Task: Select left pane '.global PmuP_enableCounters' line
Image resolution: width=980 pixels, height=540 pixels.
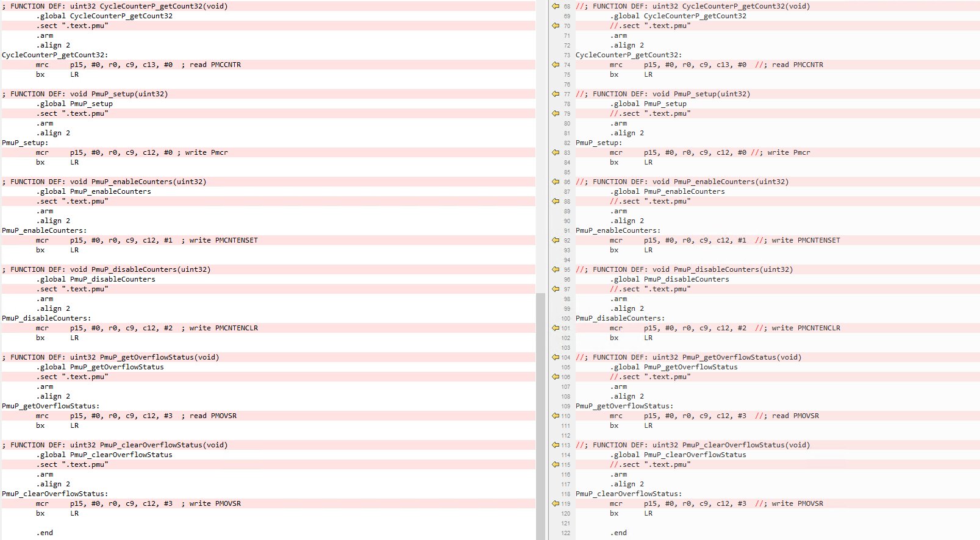Action: [268, 191]
